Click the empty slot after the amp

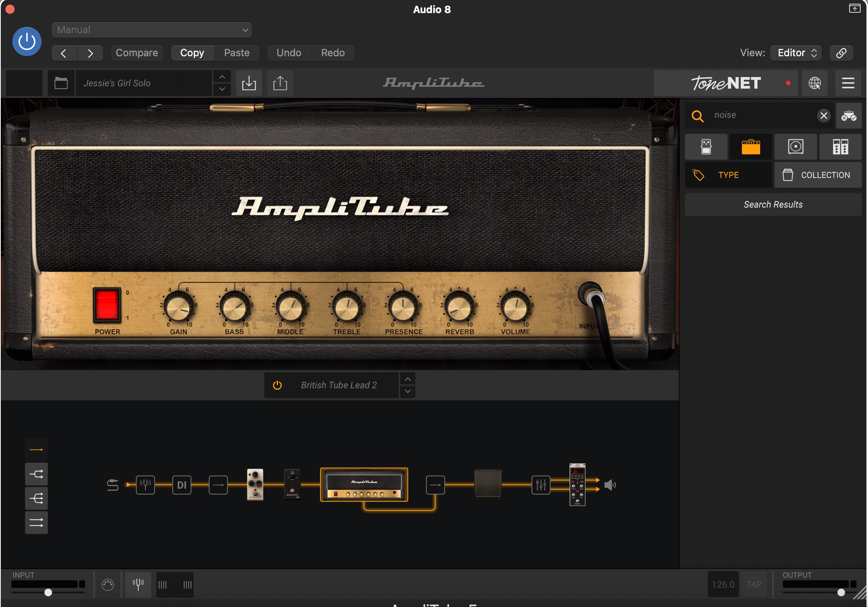(436, 485)
